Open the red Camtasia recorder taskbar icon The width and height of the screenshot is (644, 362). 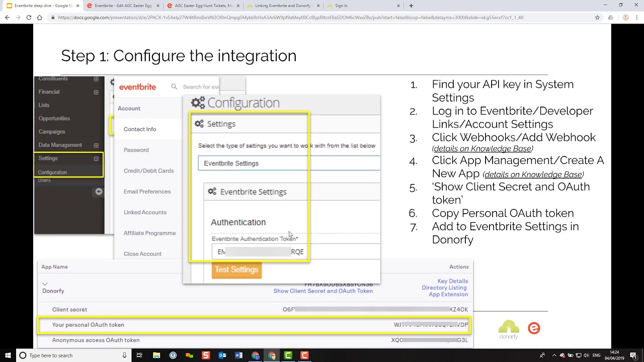tap(304, 355)
